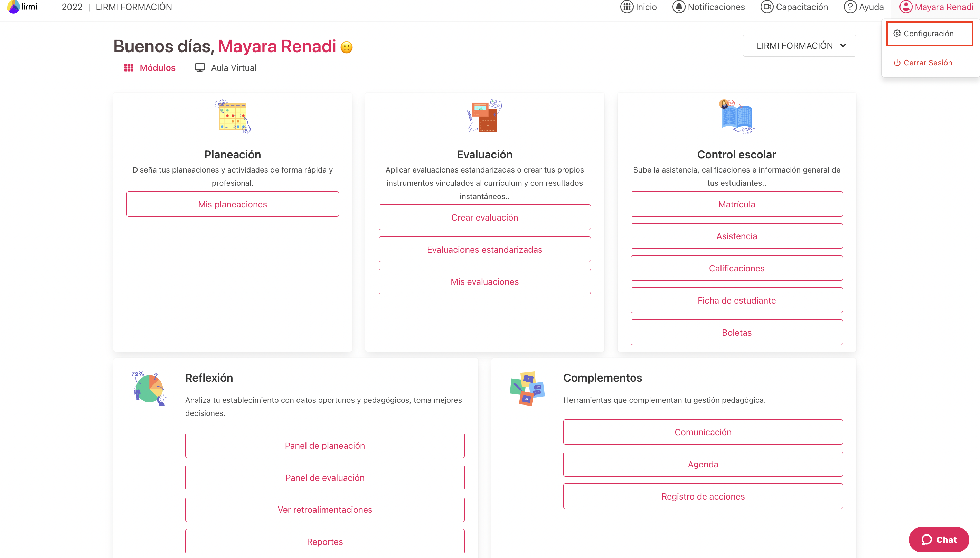The image size is (980, 558).
Task: Open Calificaciones in Control escolar
Action: [736, 268]
